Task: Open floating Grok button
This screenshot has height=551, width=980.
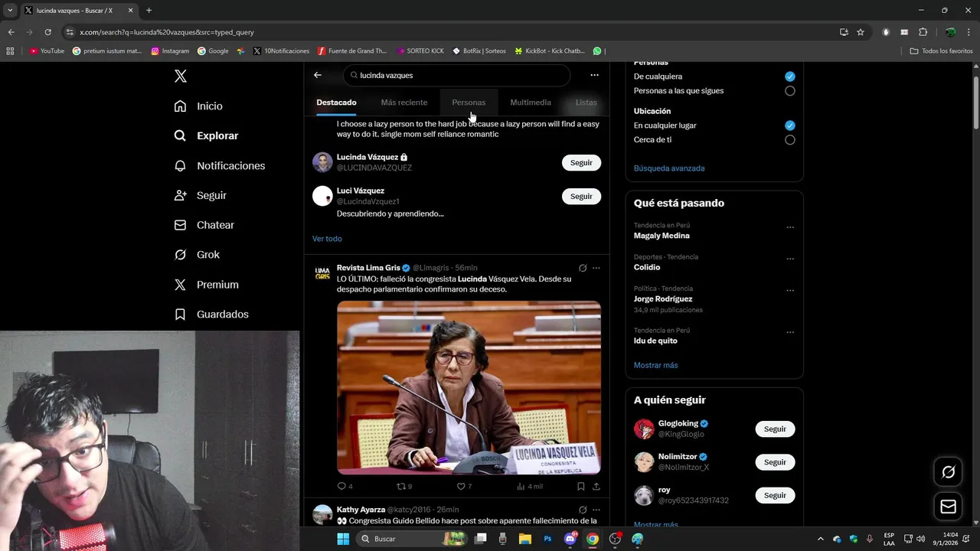Action: point(948,472)
